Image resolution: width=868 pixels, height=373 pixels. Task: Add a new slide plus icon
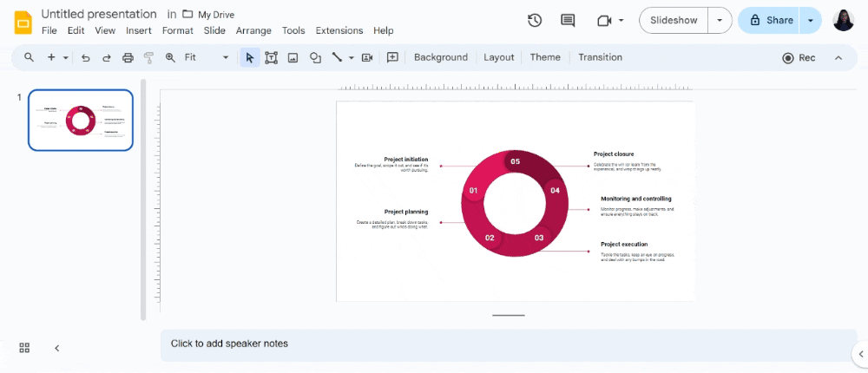(x=51, y=57)
